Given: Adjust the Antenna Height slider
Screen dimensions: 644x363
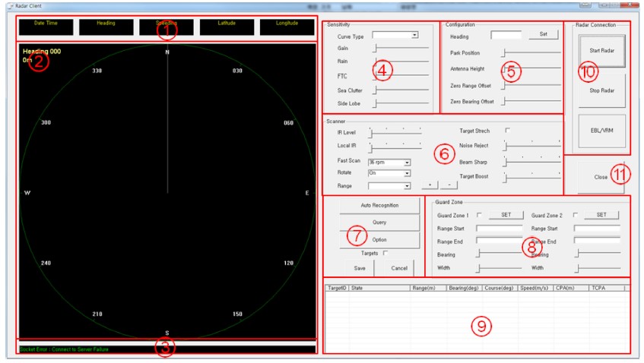Looking at the screenshot, I should pos(531,68).
